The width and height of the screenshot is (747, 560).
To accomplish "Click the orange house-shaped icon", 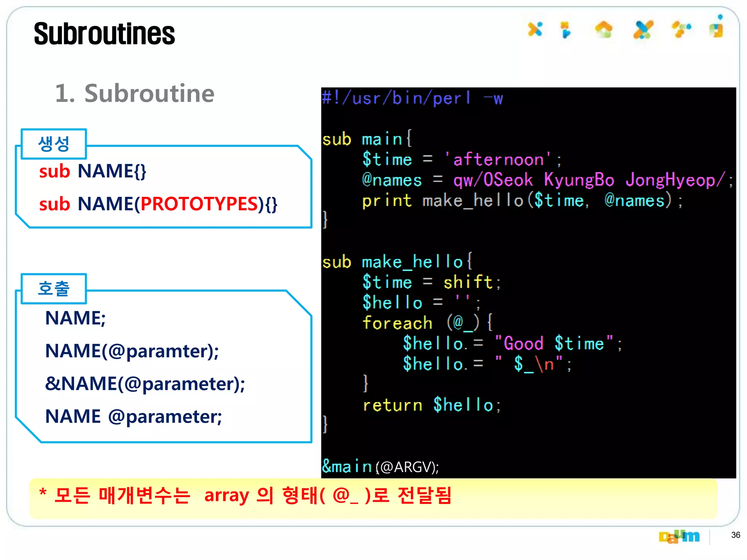I will 604,30.
